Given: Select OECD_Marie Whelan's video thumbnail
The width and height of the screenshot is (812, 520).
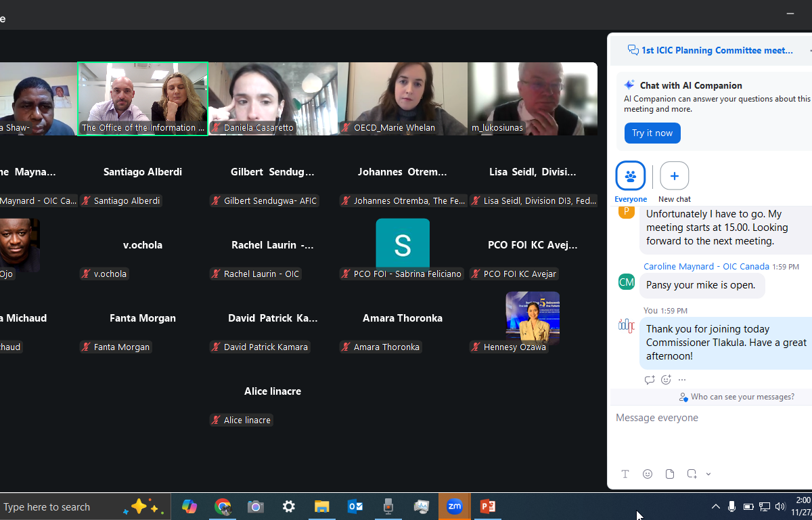Looking at the screenshot, I should point(403,99).
